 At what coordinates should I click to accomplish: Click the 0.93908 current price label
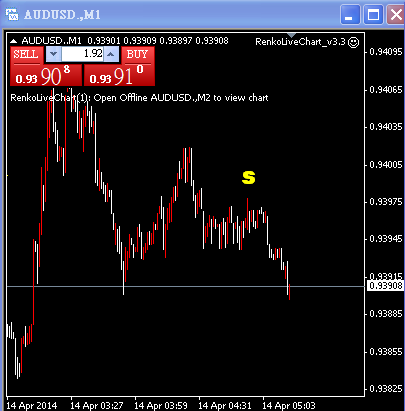(385, 286)
